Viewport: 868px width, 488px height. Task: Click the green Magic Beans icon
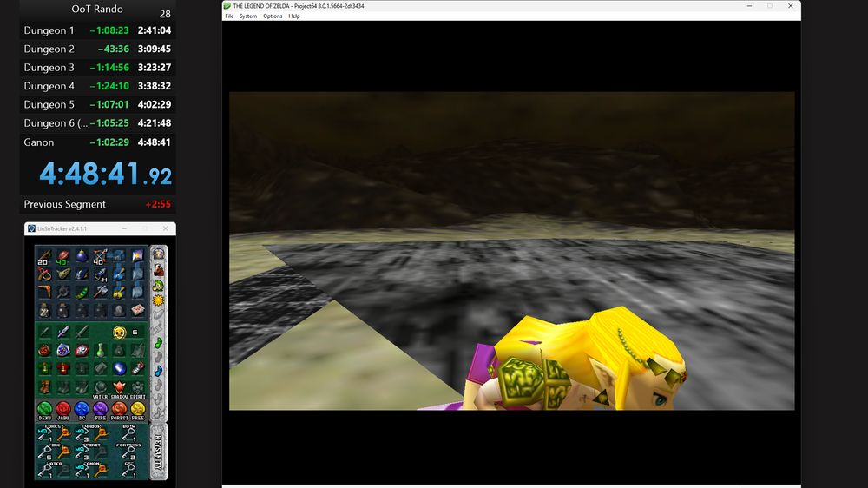coord(81,292)
